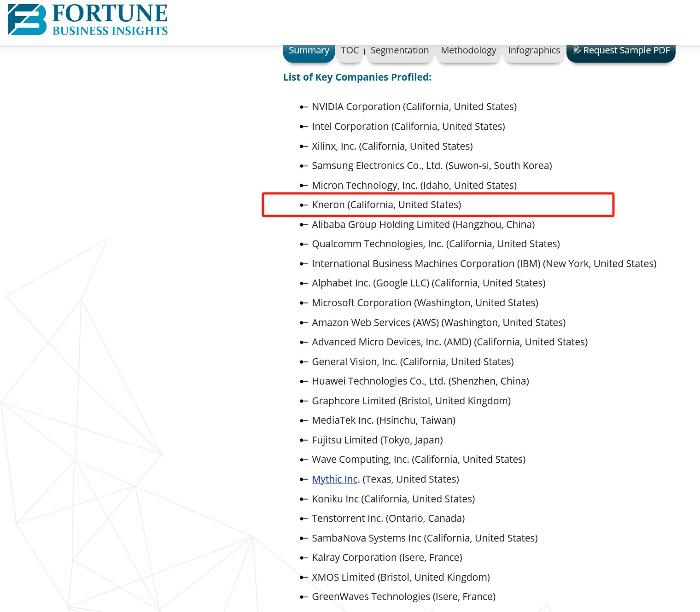This screenshot has width=700, height=612.
Task: Click MediaTek Inc. (Hsinchu, Taiwan) entry
Action: [384, 420]
